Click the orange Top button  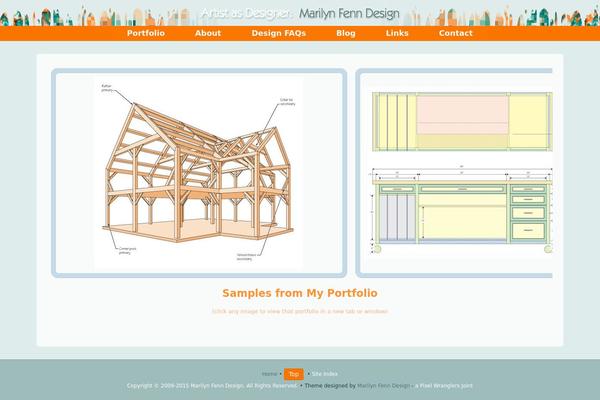(x=294, y=374)
